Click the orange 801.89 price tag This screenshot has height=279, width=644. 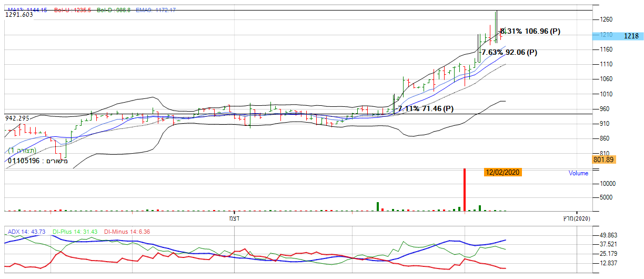pyautogui.click(x=603, y=160)
